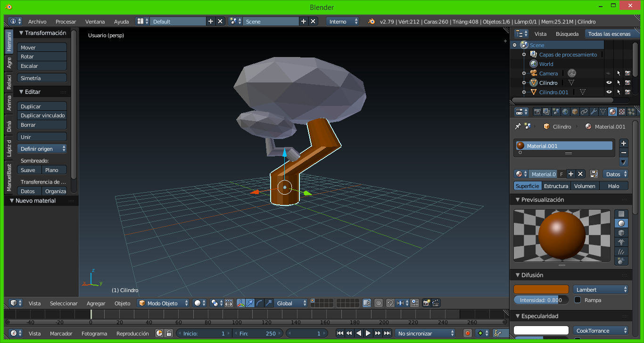The height and width of the screenshot is (343, 644).
Task: Open the Modifiers wrench tab in properties
Action: [x=594, y=112]
